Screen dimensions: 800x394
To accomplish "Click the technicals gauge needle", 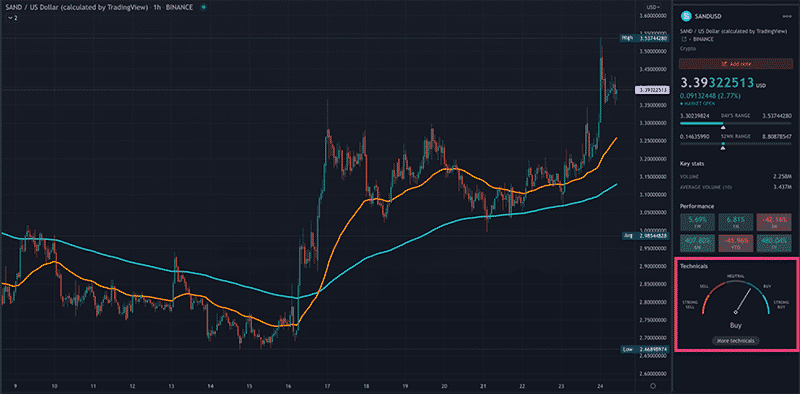I will pyautogui.click(x=743, y=301).
